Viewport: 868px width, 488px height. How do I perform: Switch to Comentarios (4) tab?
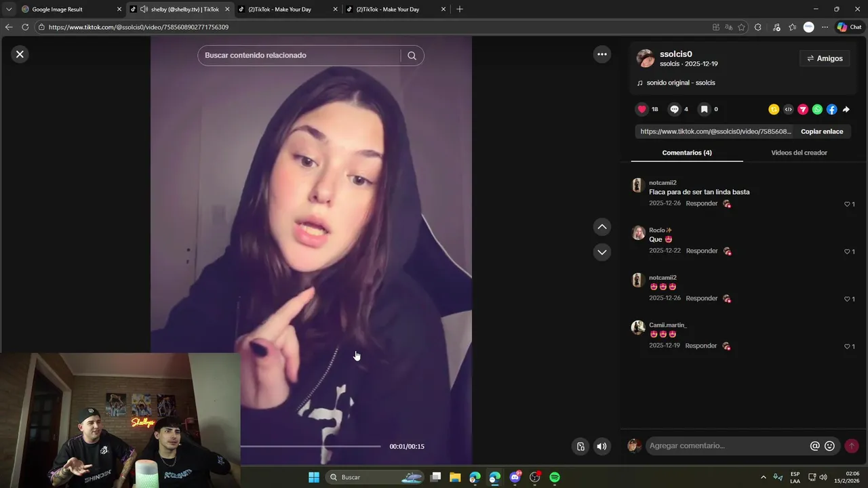pos(687,152)
